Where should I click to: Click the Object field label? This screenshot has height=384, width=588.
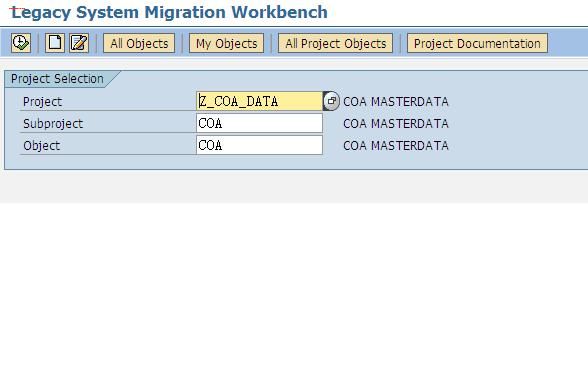point(41,146)
